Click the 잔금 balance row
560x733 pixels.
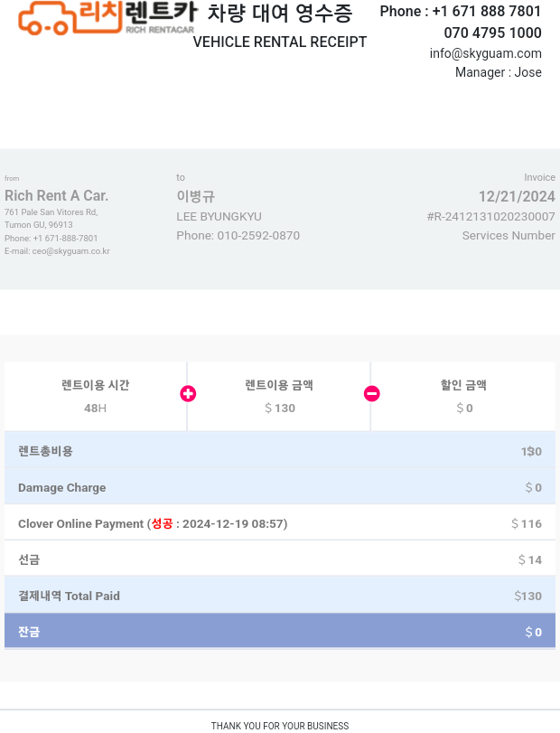[279, 632]
